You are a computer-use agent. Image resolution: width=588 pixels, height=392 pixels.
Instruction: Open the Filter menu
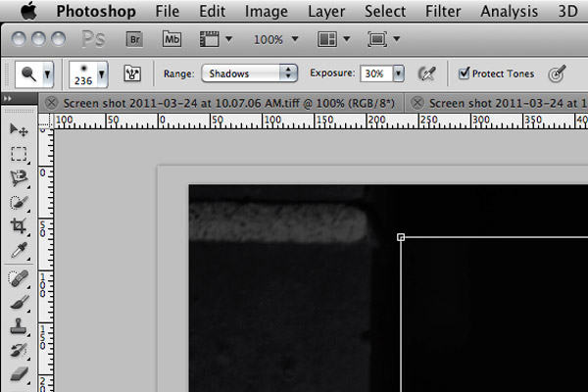click(x=443, y=11)
